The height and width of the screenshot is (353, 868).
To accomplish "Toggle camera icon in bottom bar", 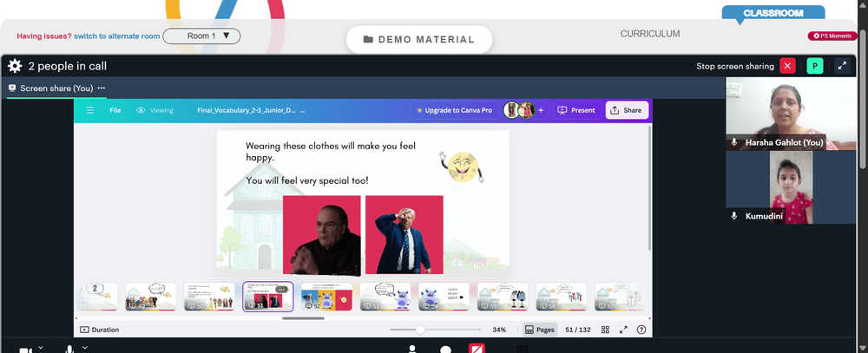I will (x=25, y=350).
